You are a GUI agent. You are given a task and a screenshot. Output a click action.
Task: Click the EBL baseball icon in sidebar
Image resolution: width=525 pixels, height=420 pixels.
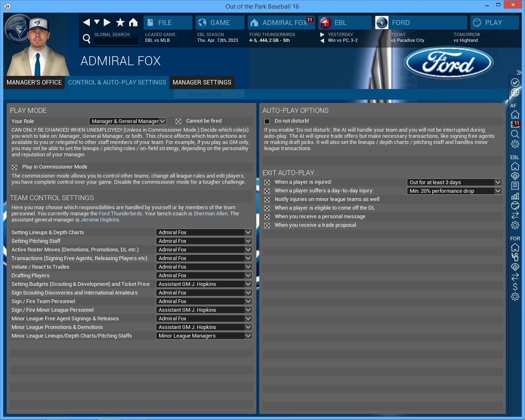515,205
